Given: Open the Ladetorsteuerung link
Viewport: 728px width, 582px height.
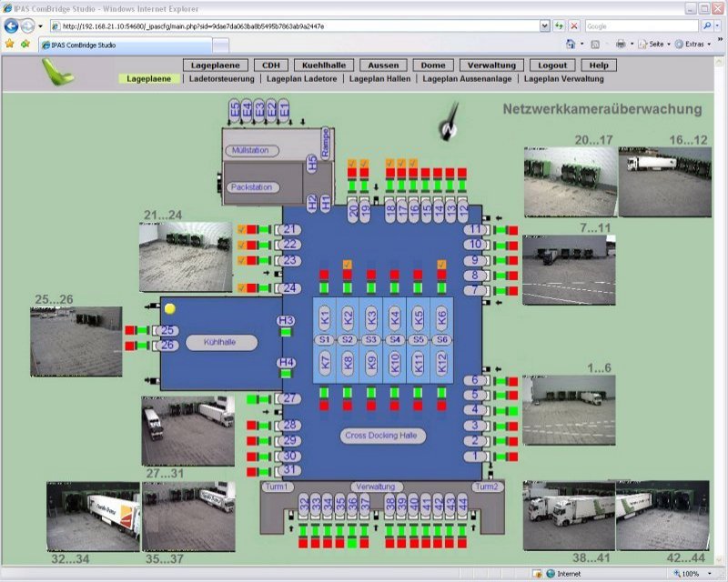Looking at the screenshot, I should point(221,79).
